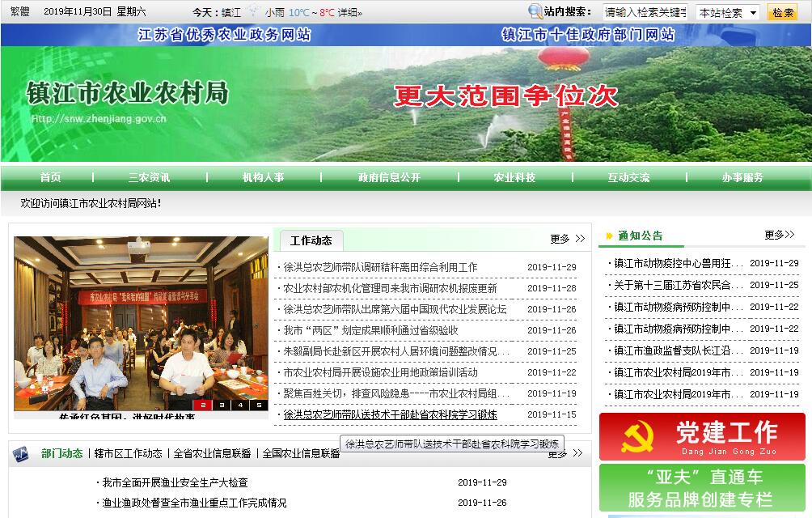Click 更多 arrows in the 工作动态 panel
Viewport: 812px width, 518px height.
pyautogui.click(x=568, y=239)
